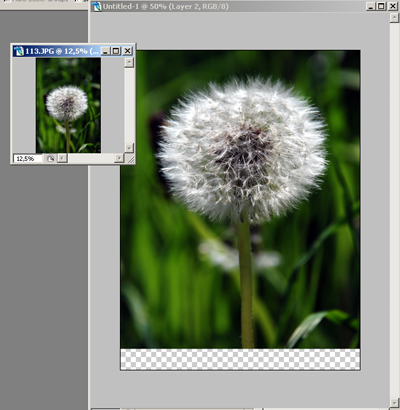The image size is (400, 410).
Task: Click the scroll-down arrow in 113.JPG window
Action: coord(129,148)
